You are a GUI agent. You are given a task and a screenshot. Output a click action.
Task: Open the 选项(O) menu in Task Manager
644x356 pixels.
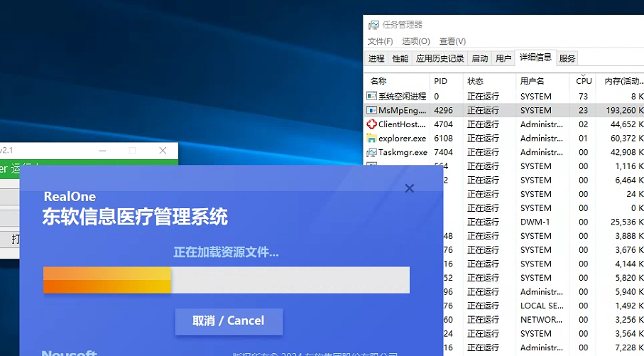[415, 41]
